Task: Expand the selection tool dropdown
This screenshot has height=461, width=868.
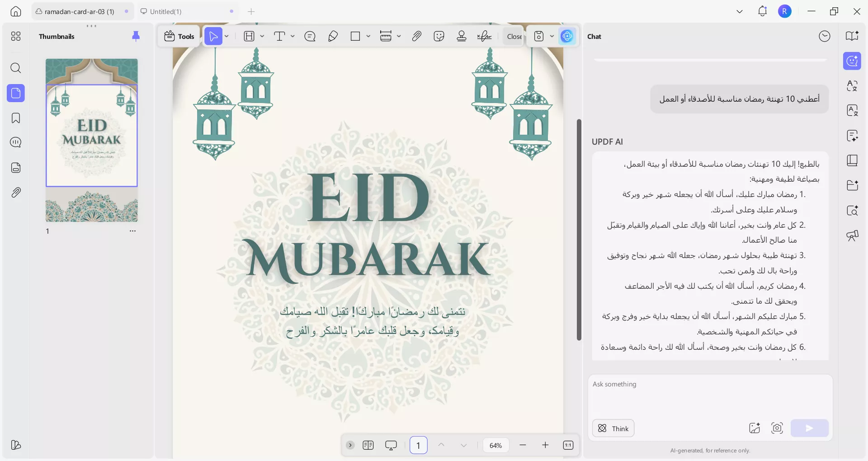Action: (x=226, y=36)
